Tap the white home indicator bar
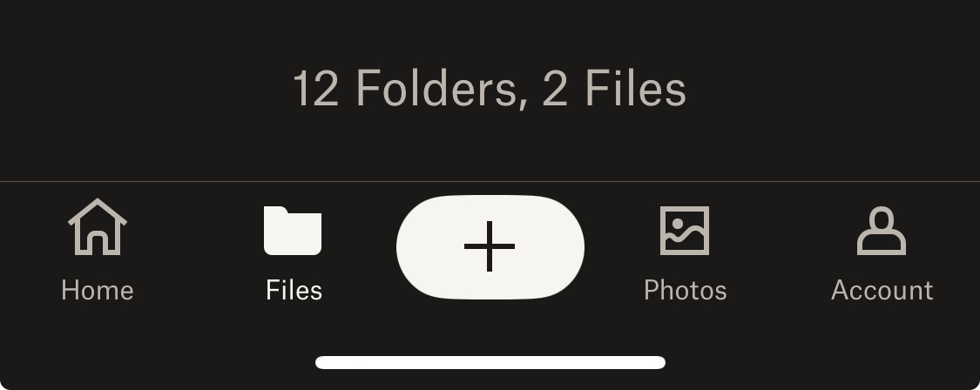Image resolution: width=980 pixels, height=390 pixels. (x=490, y=362)
